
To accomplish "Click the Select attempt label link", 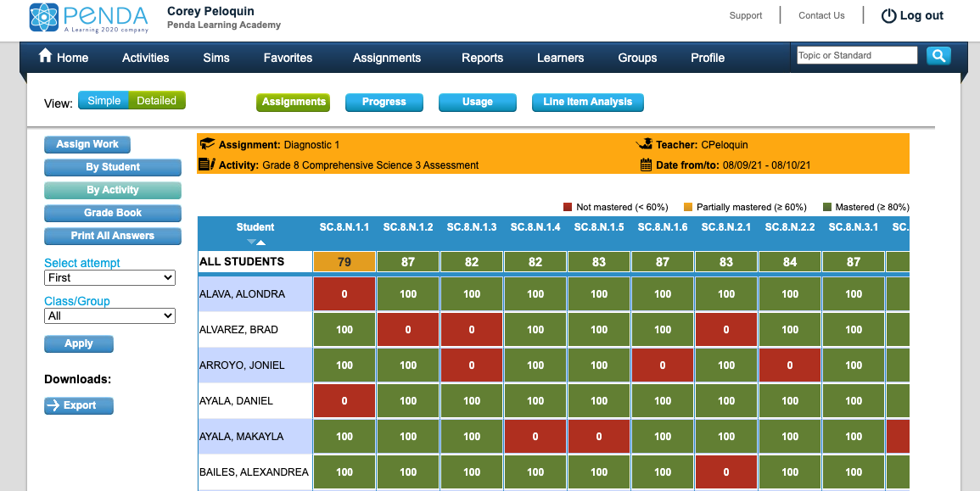I will (x=81, y=263).
